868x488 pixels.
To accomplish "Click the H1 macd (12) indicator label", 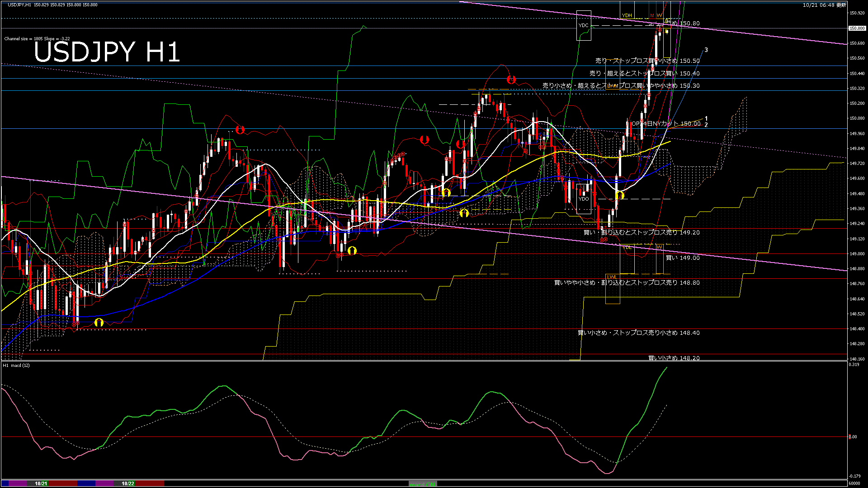I will click(x=16, y=365).
